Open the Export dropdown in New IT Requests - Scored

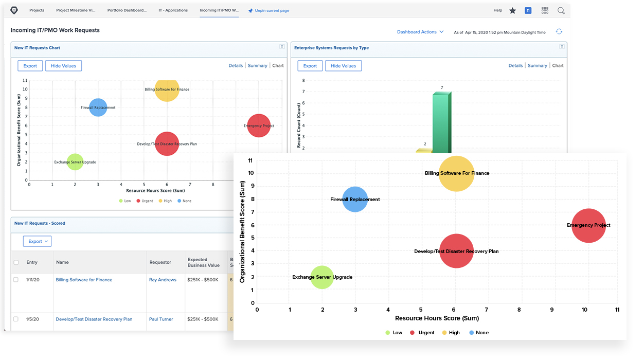tap(37, 241)
